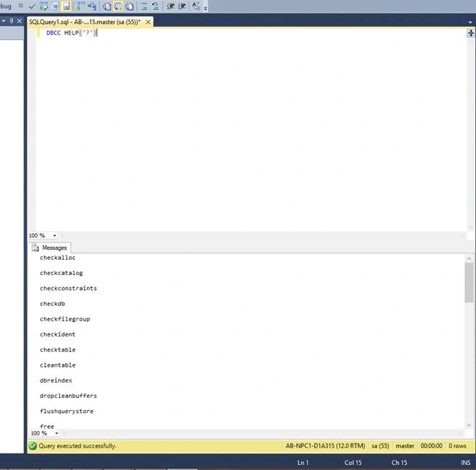Screen dimensions: 476x470
Task: Click the 'dbreindex' message line
Action: click(56, 380)
